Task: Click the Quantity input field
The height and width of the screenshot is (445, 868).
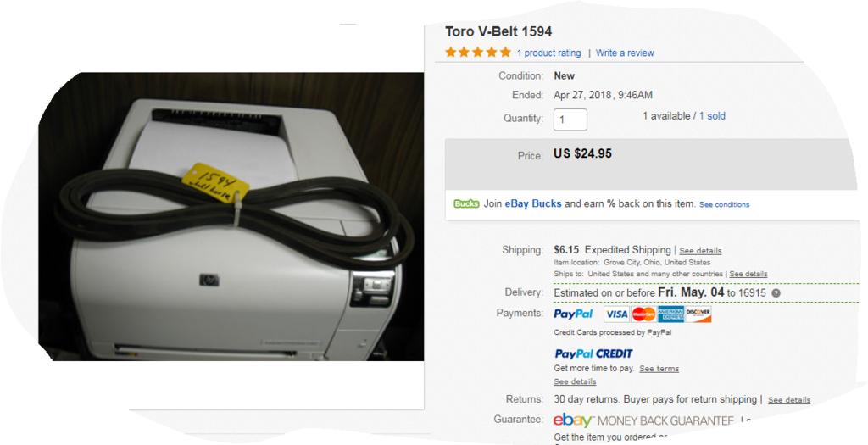Action: point(570,120)
